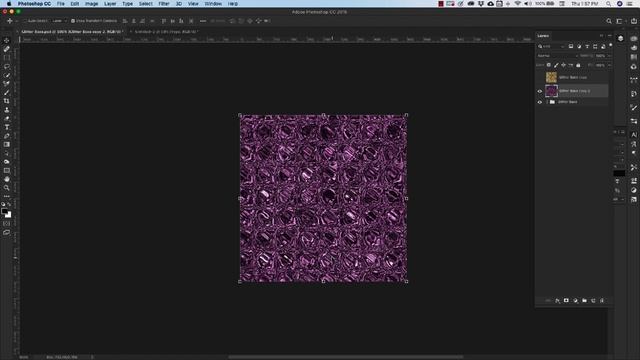Click the adjustment layer filter icon

[579, 47]
